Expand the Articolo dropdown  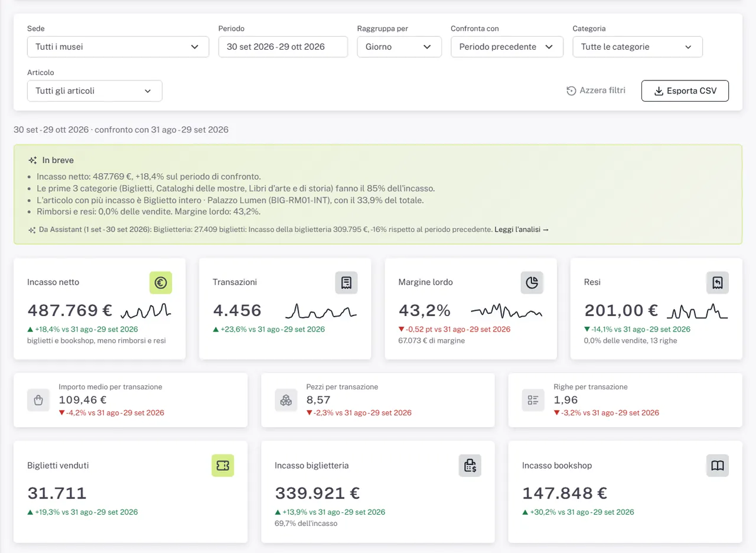[x=94, y=91]
